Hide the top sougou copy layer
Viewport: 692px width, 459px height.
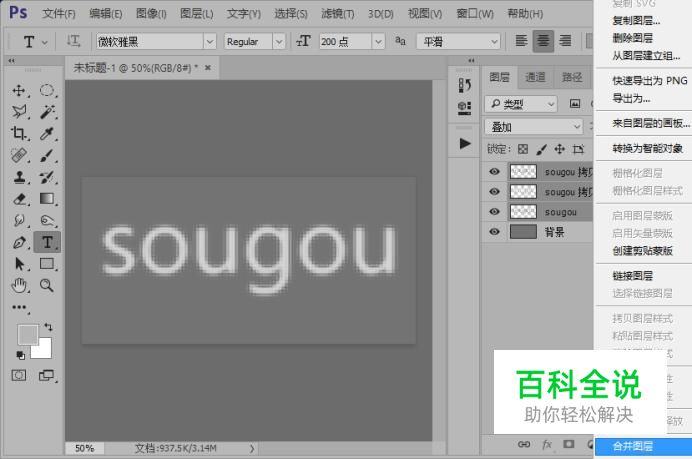click(494, 171)
